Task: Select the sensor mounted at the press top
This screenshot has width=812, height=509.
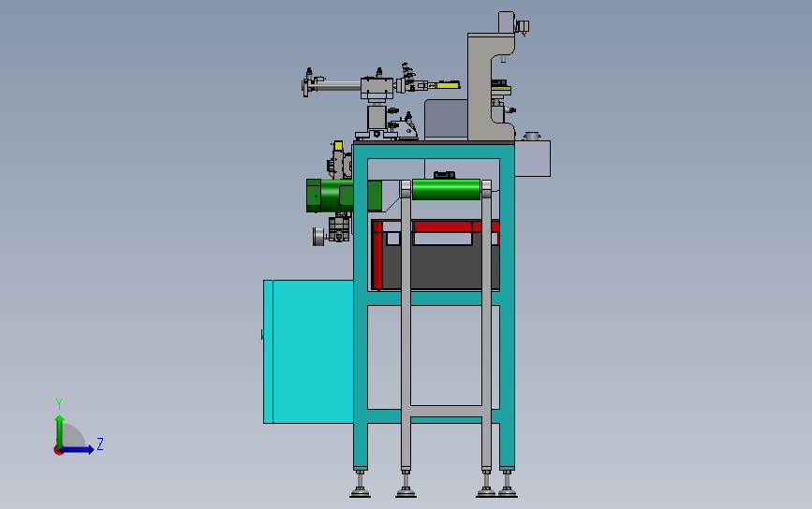Action: click(x=523, y=26)
